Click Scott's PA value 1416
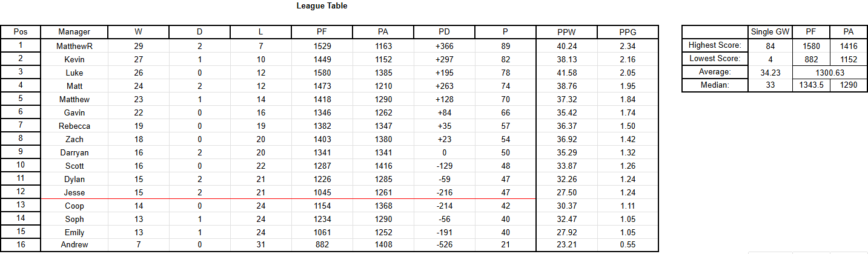Image resolution: width=868 pixels, height=254 pixels. [x=383, y=166]
